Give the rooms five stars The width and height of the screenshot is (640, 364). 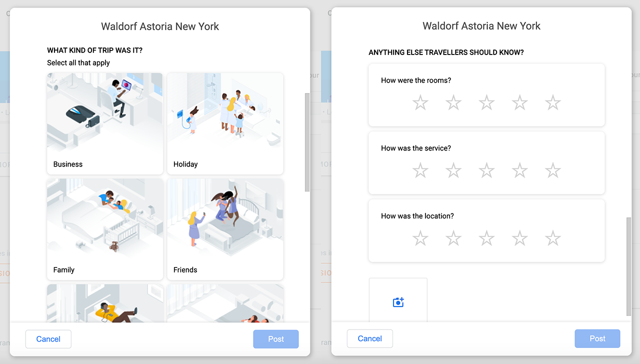(x=553, y=103)
